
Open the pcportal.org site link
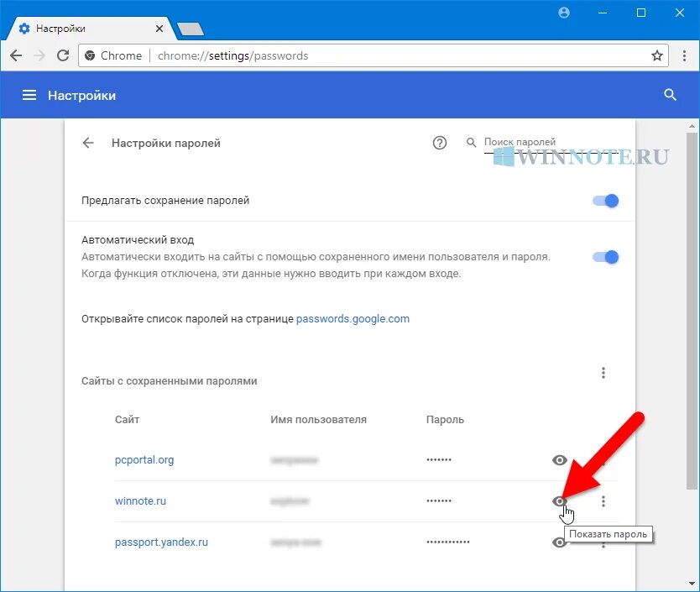coord(144,460)
